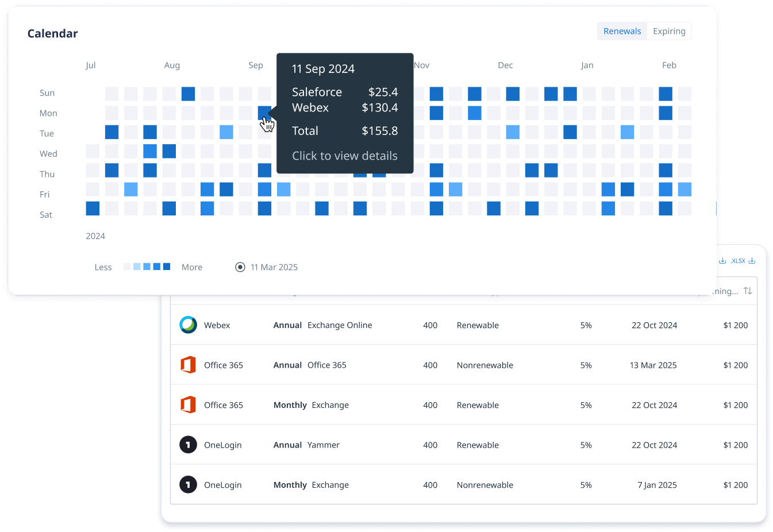Click Saturday cell in first July column
The height and width of the screenshot is (532, 773).
point(93,208)
